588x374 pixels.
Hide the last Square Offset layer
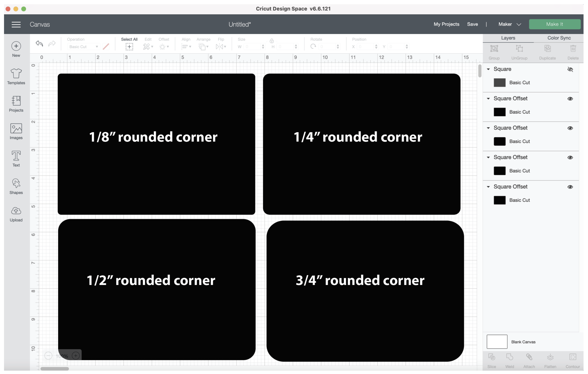tap(570, 187)
